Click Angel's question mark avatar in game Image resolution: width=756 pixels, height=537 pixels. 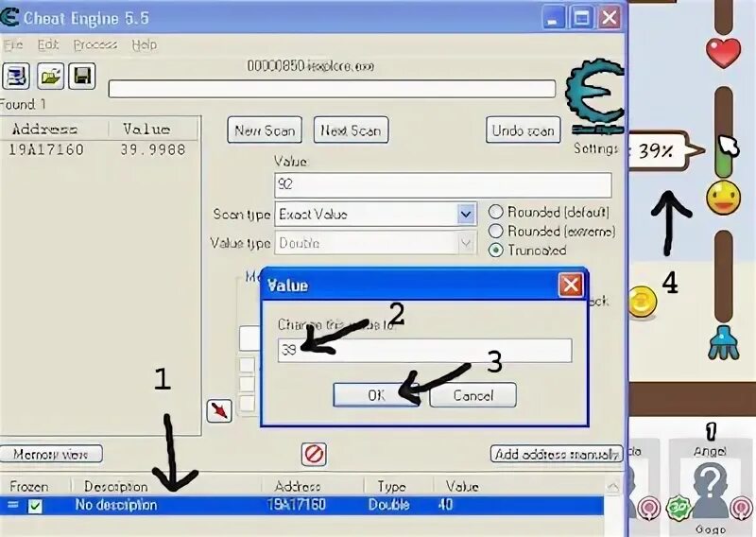click(x=710, y=488)
